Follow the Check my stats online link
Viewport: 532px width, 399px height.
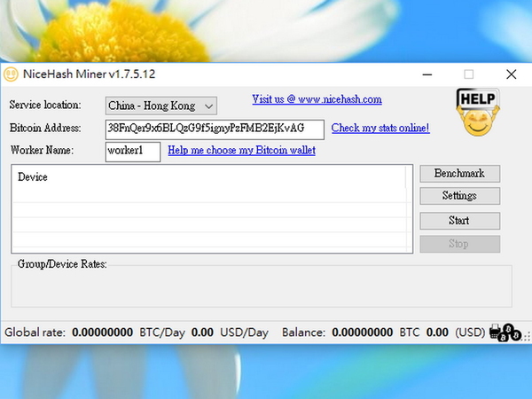tap(380, 129)
